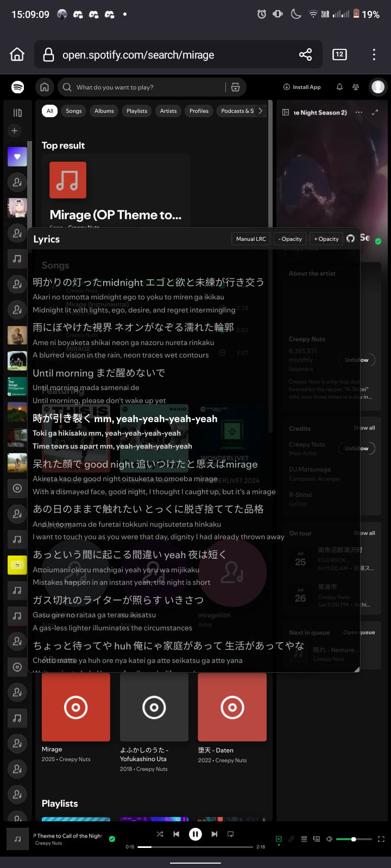Filter search results by Profiles

click(199, 111)
